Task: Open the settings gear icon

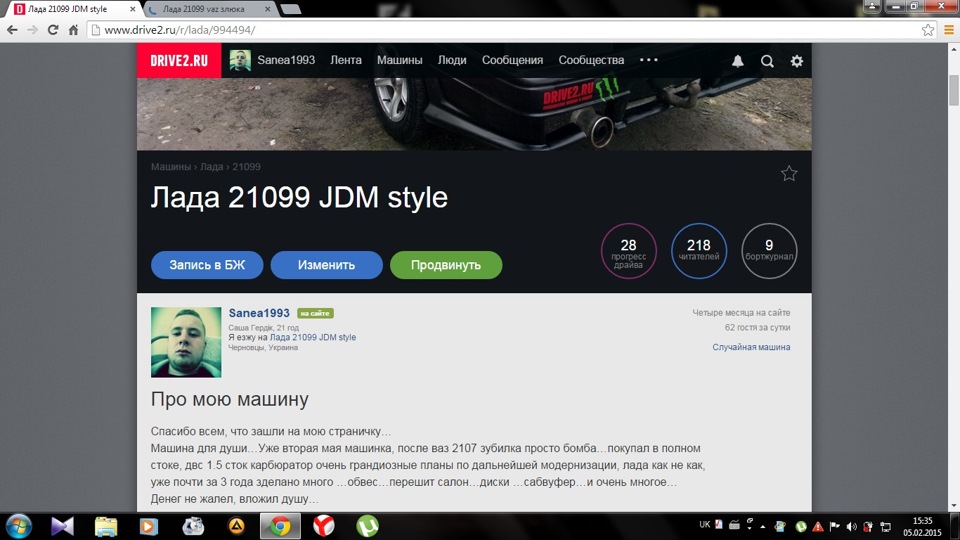Action: [797, 61]
